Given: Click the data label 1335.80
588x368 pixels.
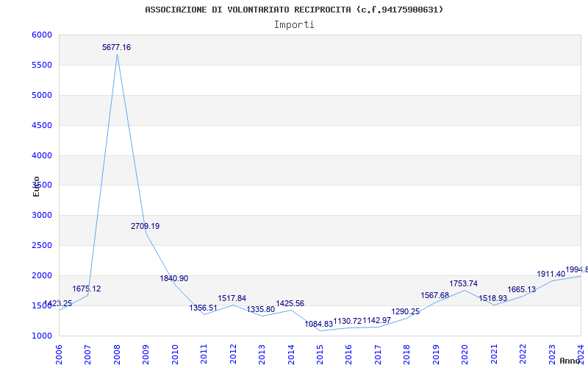Looking at the screenshot, I should click(261, 309).
